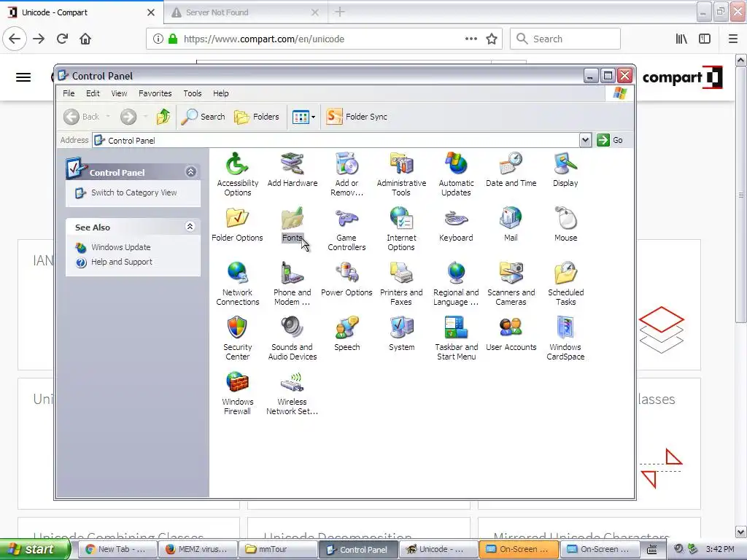Click the Windows start button

tap(35, 549)
